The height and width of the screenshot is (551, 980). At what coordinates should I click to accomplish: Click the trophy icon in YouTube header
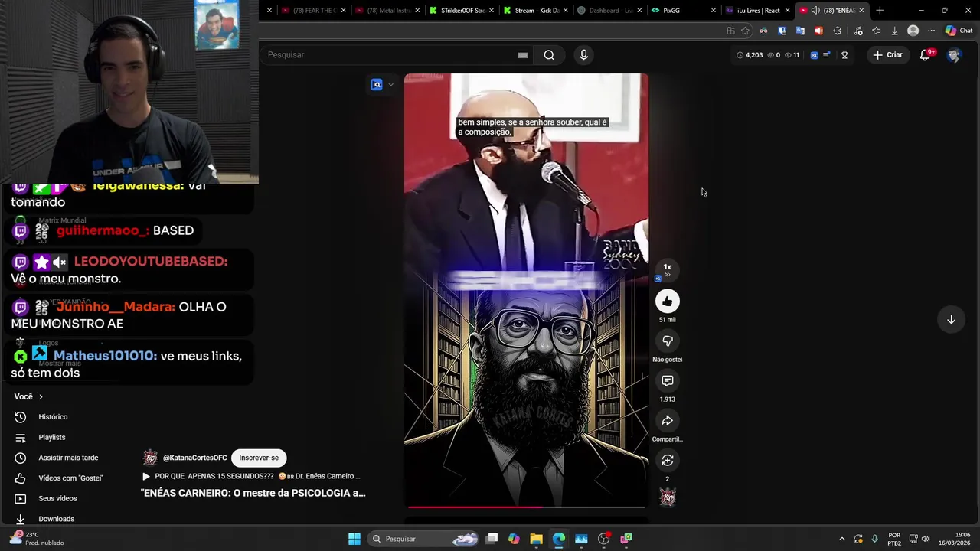844,55
